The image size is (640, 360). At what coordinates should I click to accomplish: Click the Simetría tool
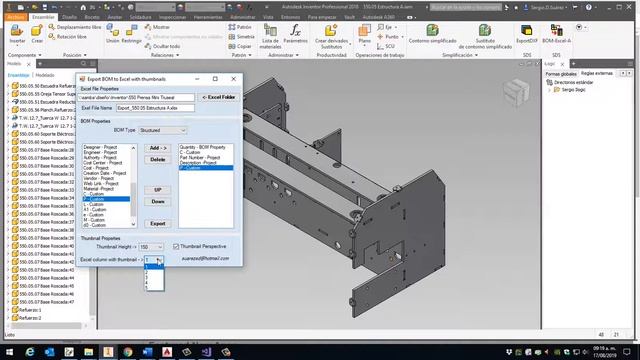pos(242,37)
